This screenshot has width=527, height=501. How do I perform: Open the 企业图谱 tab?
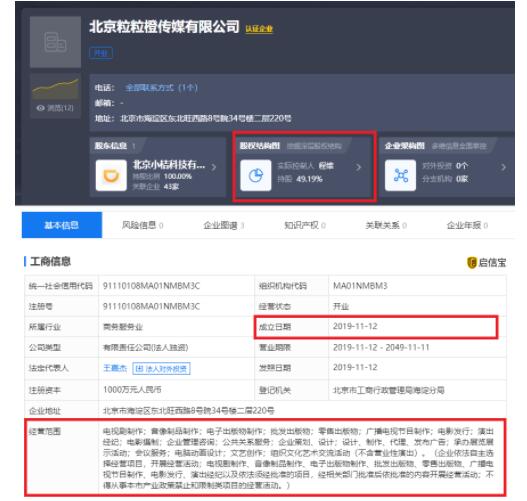pyautogui.click(x=224, y=225)
